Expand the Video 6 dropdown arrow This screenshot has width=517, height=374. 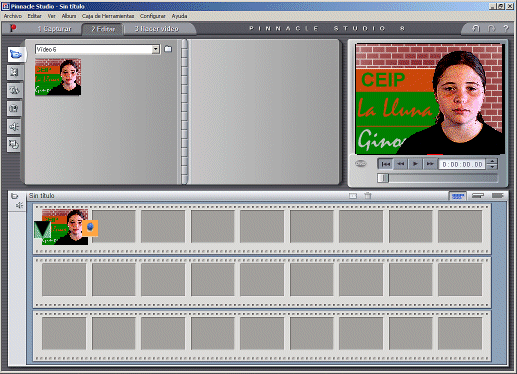(156, 49)
